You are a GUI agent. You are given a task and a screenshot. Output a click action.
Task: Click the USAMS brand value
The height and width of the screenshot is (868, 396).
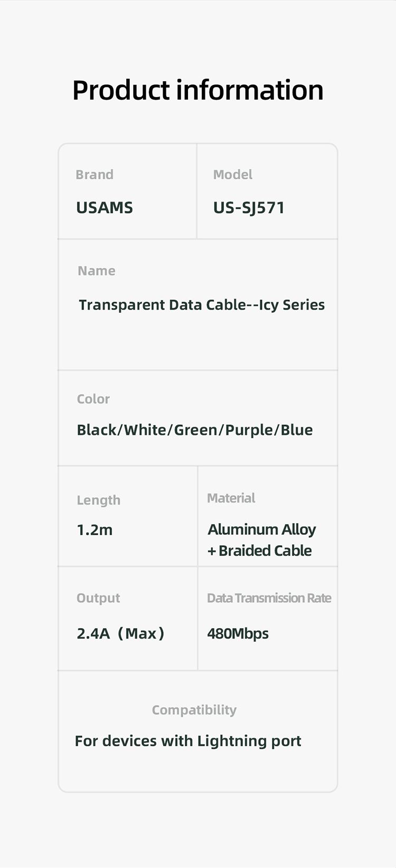tap(105, 208)
